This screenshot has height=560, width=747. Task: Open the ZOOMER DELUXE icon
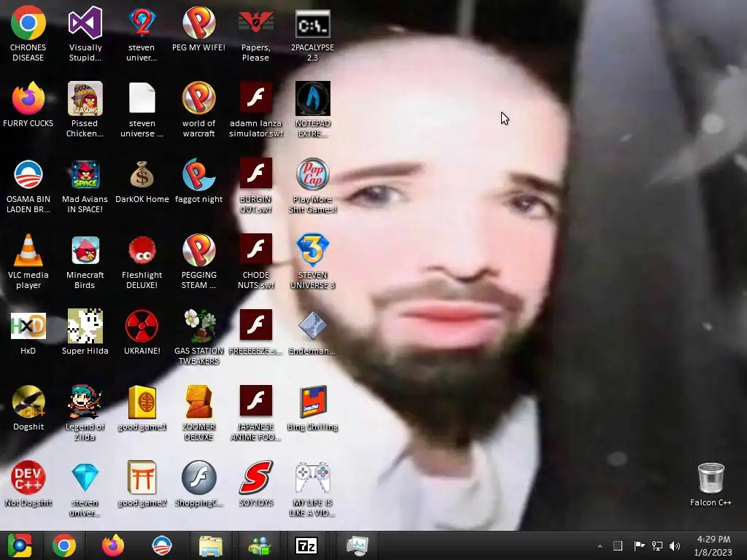(198, 402)
